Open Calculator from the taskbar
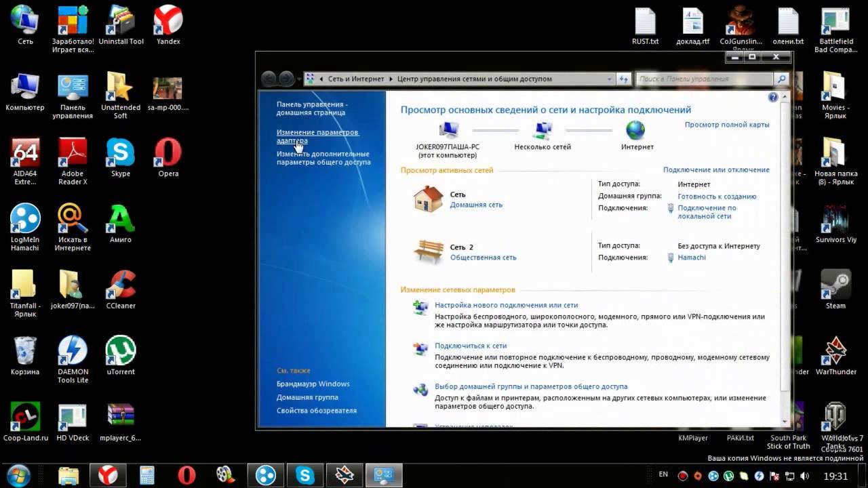The height and width of the screenshot is (488, 868). [x=147, y=475]
